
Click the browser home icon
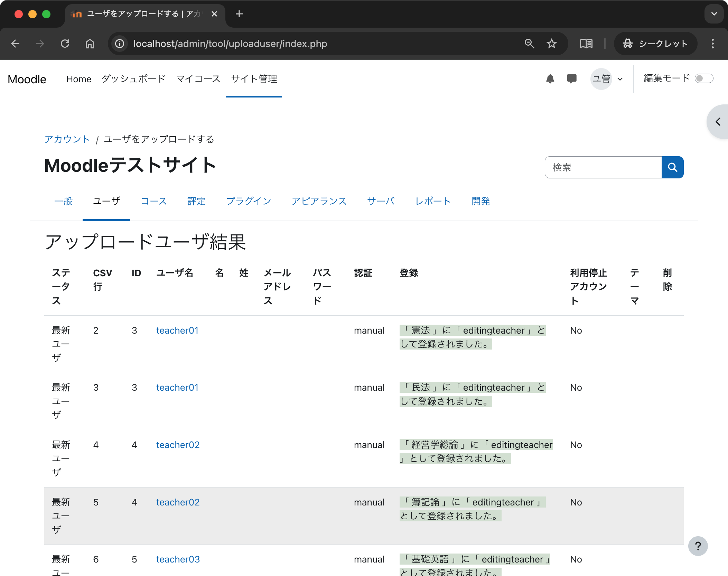(90, 44)
